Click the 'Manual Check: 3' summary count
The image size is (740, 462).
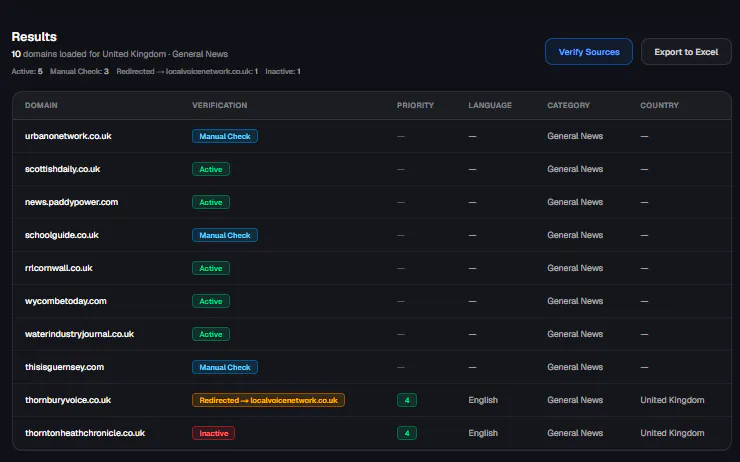point(79,71)
